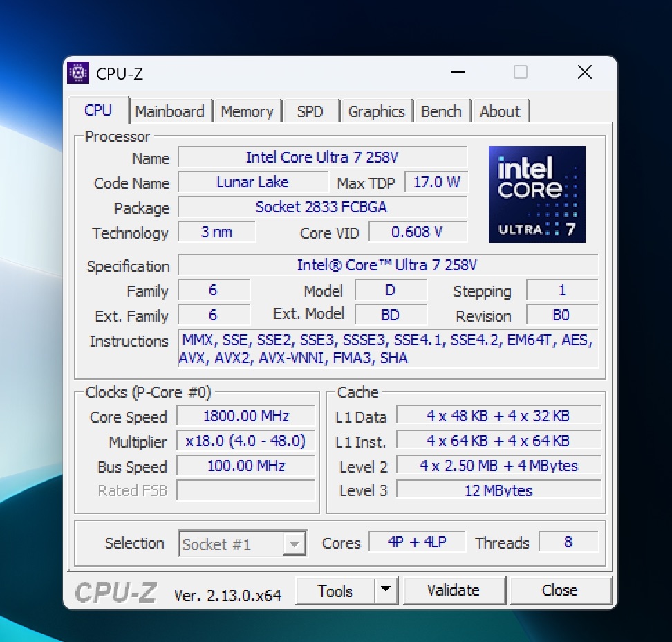Screen dimensions: 672x642
Task: Open the Socket #1 selection dropdown
Action: point(242,544)
